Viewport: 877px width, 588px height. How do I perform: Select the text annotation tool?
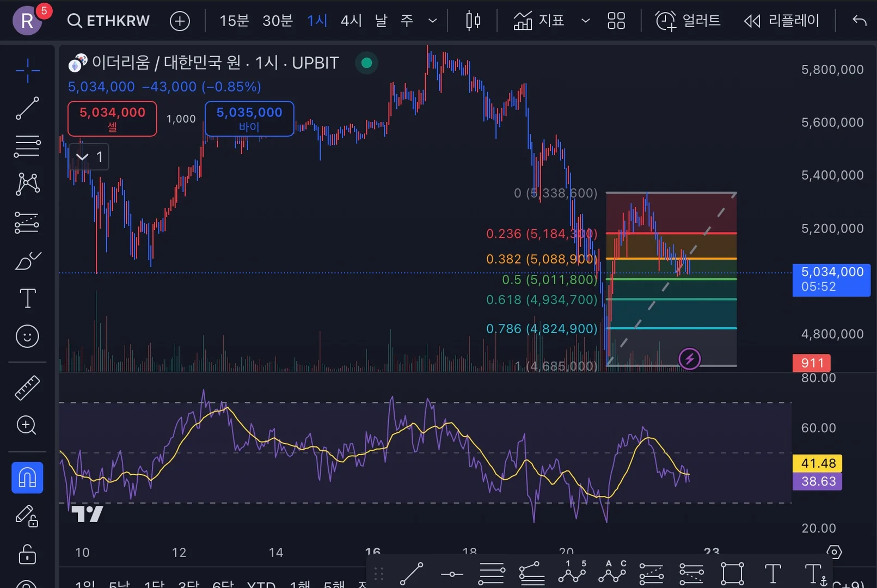tap(27, 298)
